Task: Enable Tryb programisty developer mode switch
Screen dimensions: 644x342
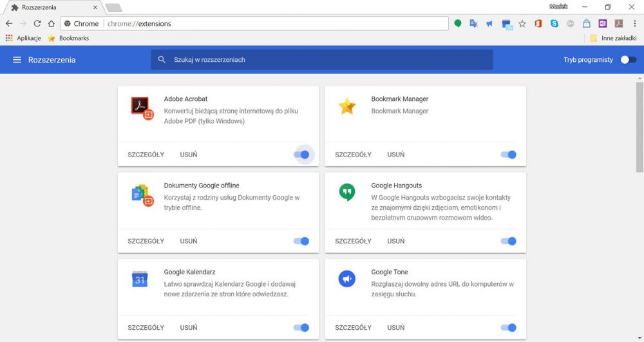Action: point(629,59)
